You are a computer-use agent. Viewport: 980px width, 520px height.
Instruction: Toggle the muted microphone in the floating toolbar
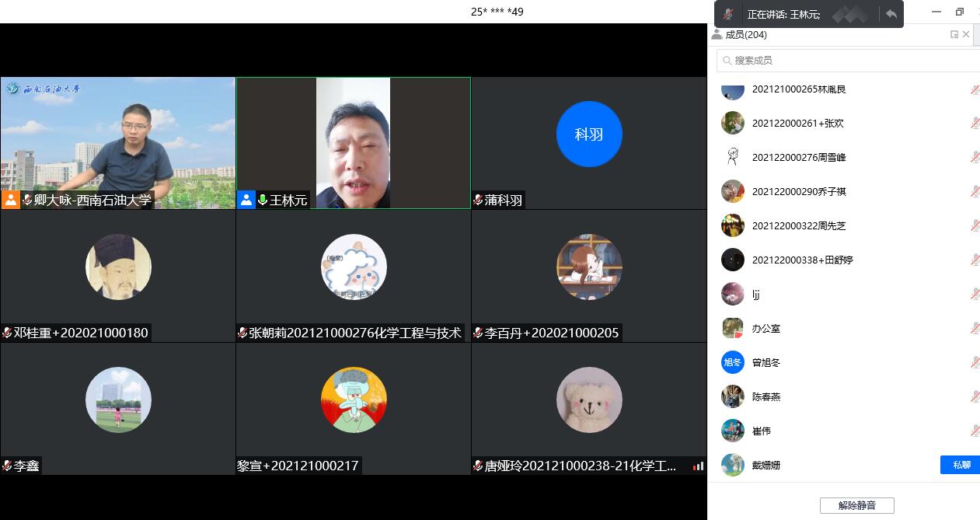tap(728, 14)
